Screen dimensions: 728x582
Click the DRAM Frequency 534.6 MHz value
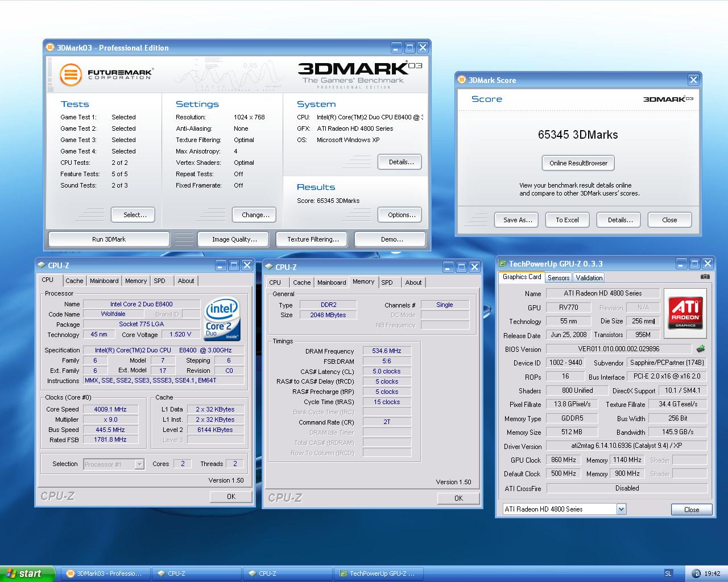(387, 351)
